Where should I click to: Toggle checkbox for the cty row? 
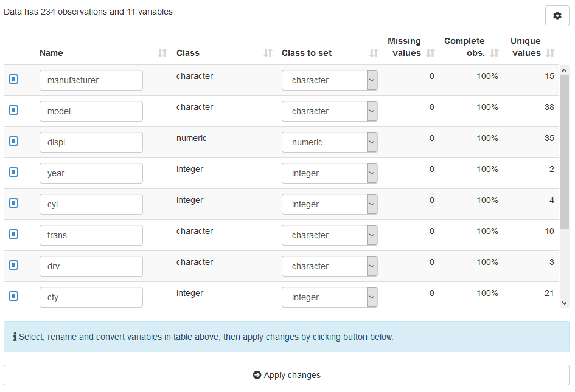pos(13,296)
